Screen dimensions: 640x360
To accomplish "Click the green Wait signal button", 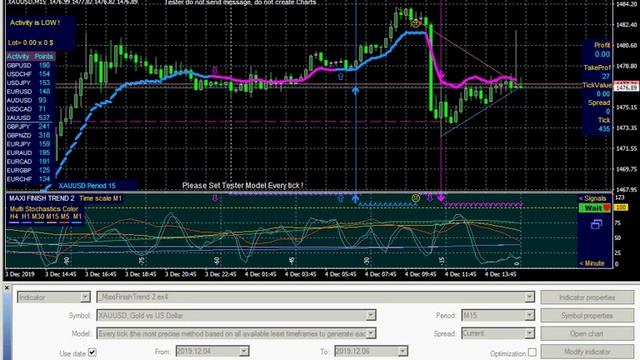I will click(595, 208).
